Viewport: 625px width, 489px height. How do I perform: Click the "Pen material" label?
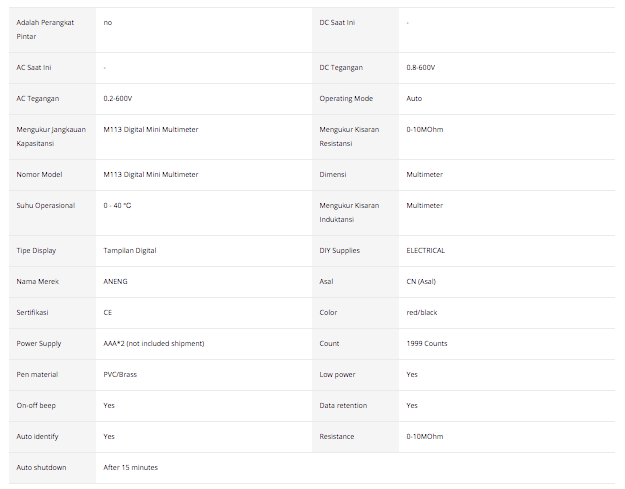tap(38, 374)
